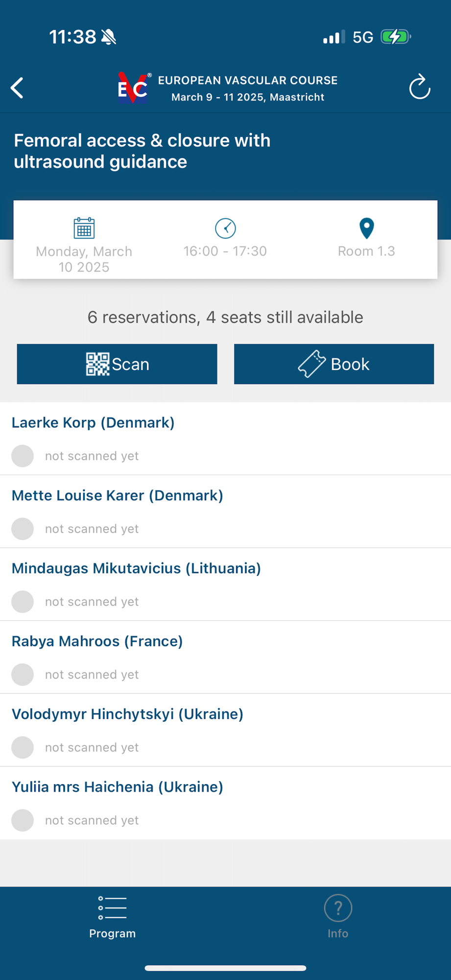Toggle scan status circle for Mindaugas Mikutavicius

coord(23,602)
